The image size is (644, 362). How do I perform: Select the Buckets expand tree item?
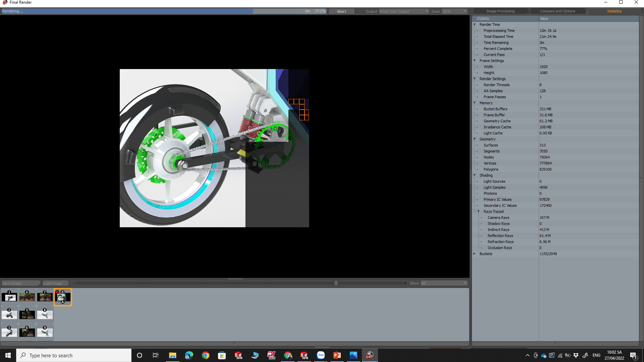(476, 254)
